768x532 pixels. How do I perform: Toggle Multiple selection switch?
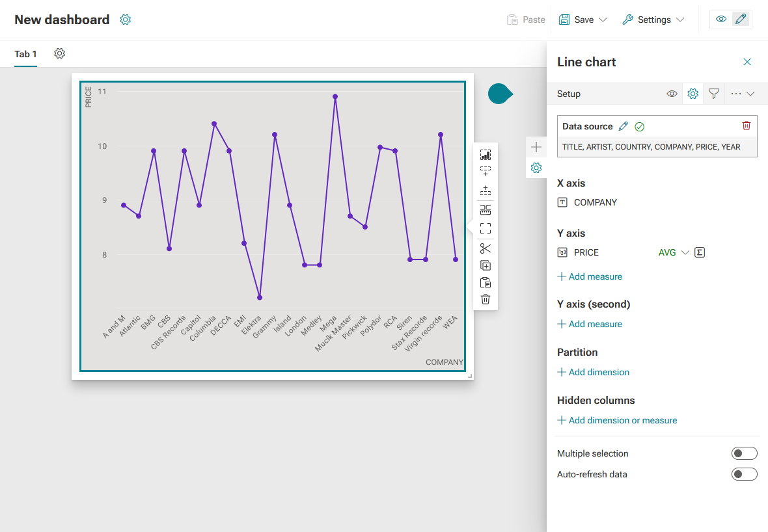[x=744, y=453]
